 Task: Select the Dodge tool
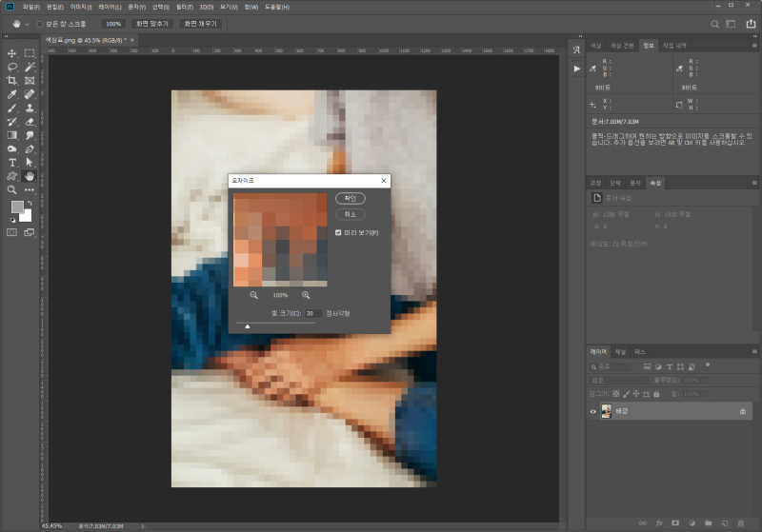(x=12, y=148)
